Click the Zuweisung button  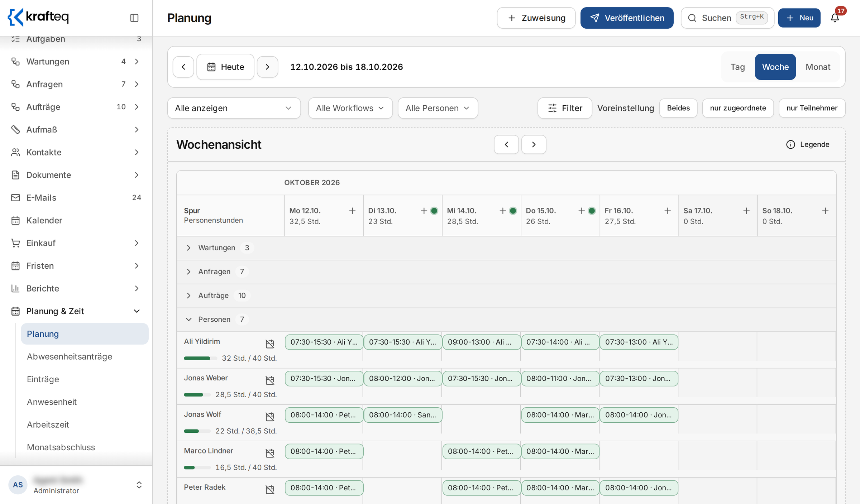click(x=536, y=18)
